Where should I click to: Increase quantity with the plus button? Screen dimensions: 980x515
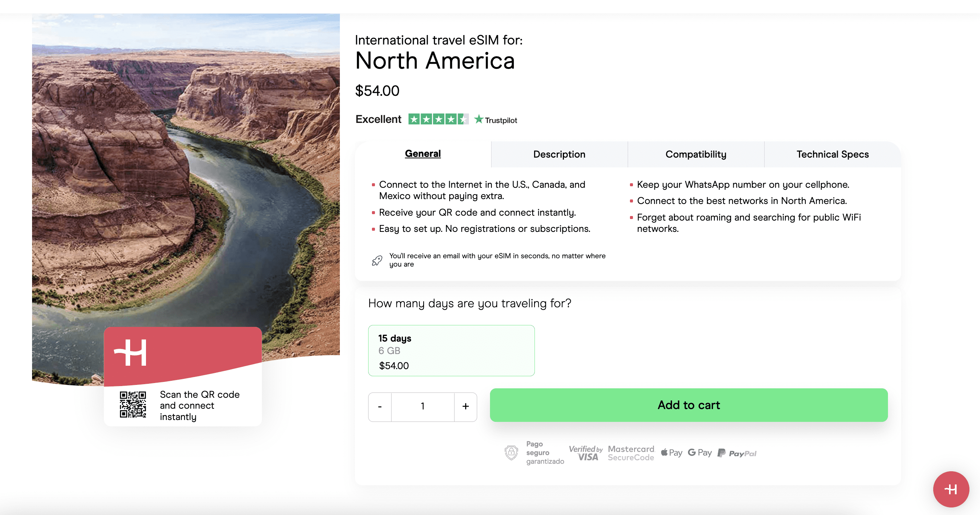tap(465, 407)
